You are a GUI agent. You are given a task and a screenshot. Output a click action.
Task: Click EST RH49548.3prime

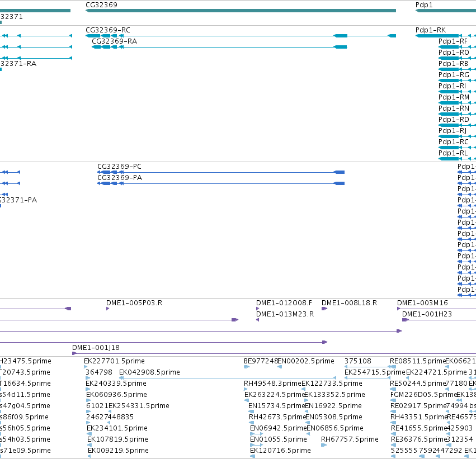272,384
